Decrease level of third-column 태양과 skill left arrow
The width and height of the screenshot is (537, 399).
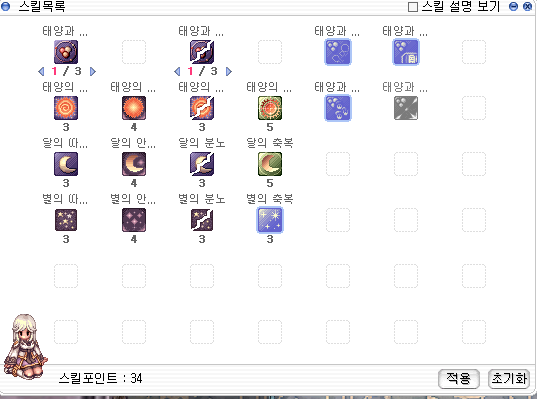tap(177, 71)
